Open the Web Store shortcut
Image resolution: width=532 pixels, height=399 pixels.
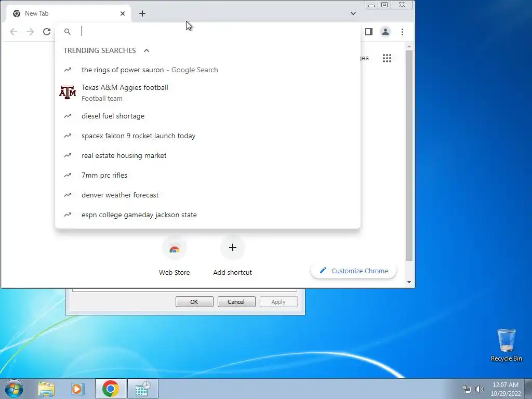click(x=175, y=256)
